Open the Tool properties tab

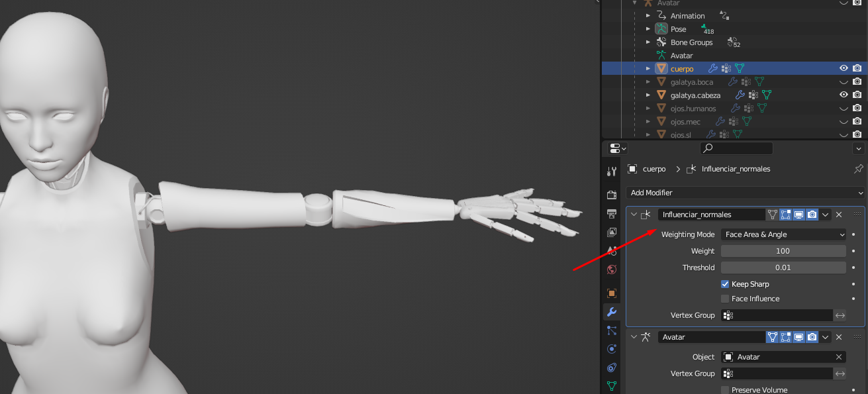[x=612, y=172]
